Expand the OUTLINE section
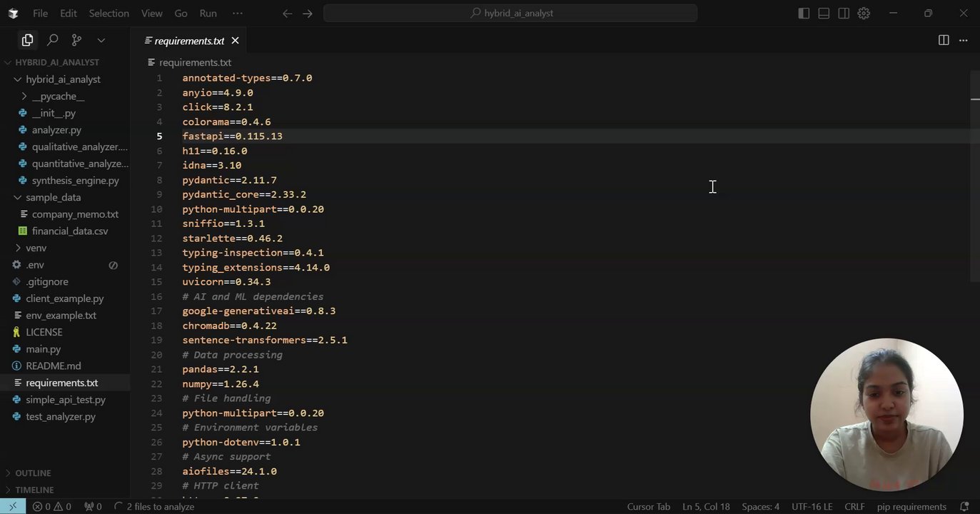Image resolution: width=980 pixels, height=514 pixels. click(x=34, y=473)
